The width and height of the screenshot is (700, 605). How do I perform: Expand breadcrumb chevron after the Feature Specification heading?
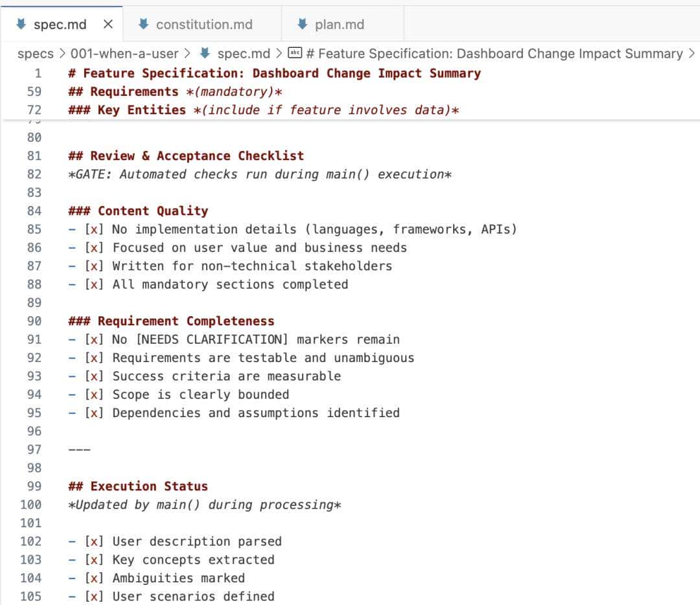pos(692,53)
